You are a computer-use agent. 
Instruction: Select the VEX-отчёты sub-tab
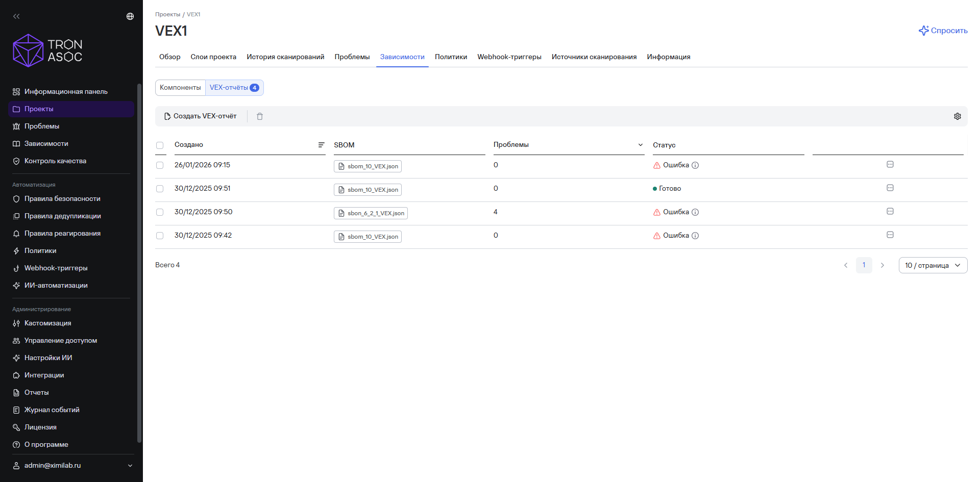(x=234, y=88)
